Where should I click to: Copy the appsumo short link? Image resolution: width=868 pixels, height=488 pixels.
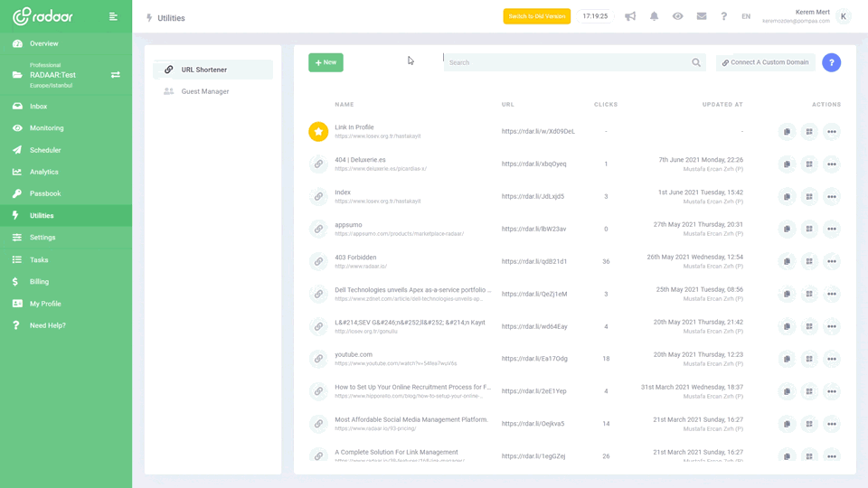[x=787, y=230]
